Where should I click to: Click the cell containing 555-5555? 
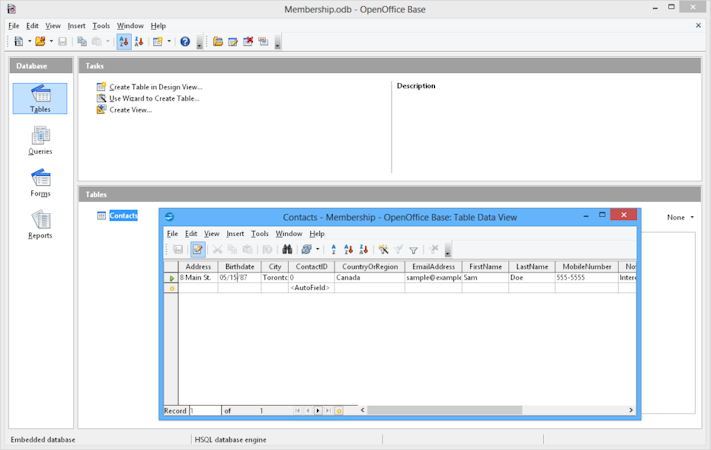coord(587,277)
